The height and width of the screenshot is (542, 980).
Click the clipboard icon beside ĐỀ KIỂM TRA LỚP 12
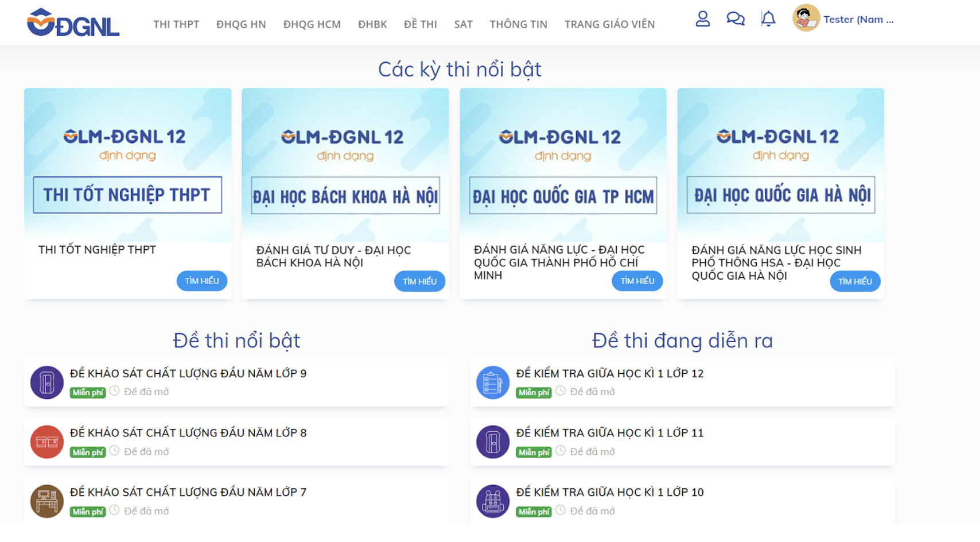click(x=493, y=382)
